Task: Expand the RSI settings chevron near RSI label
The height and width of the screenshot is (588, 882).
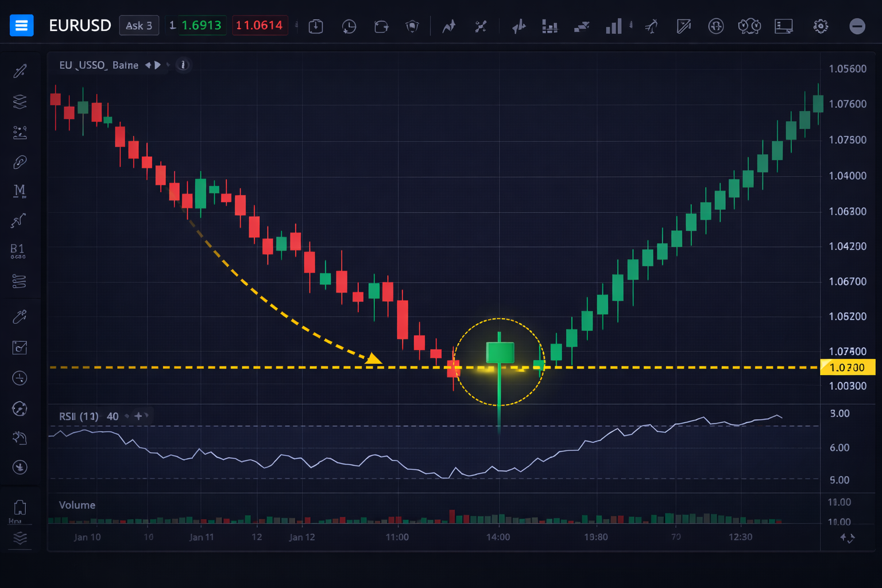Action: [x=146, y=416]
